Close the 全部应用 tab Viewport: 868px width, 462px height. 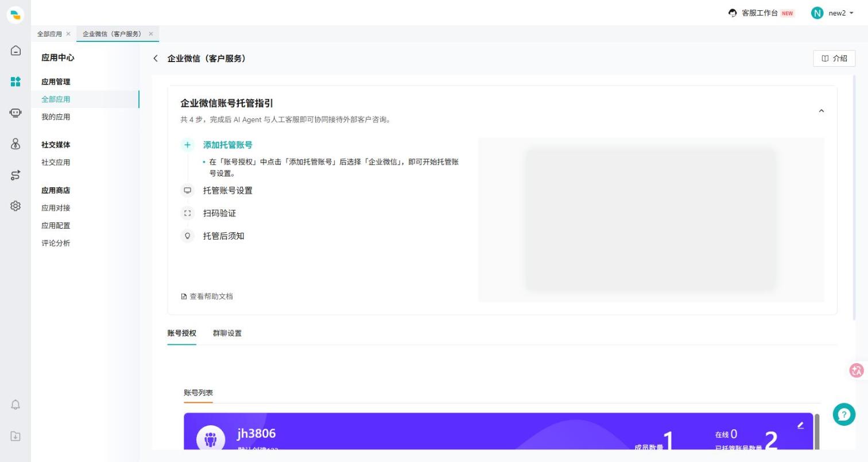tap(68, 34)
